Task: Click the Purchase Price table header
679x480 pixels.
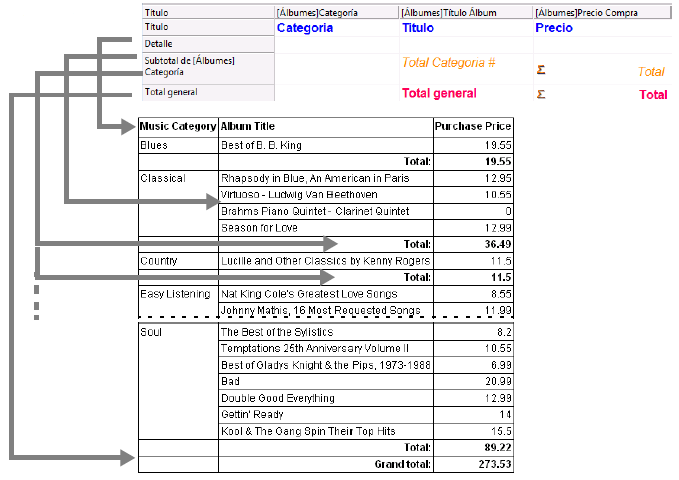Action: tap(473, 127)
